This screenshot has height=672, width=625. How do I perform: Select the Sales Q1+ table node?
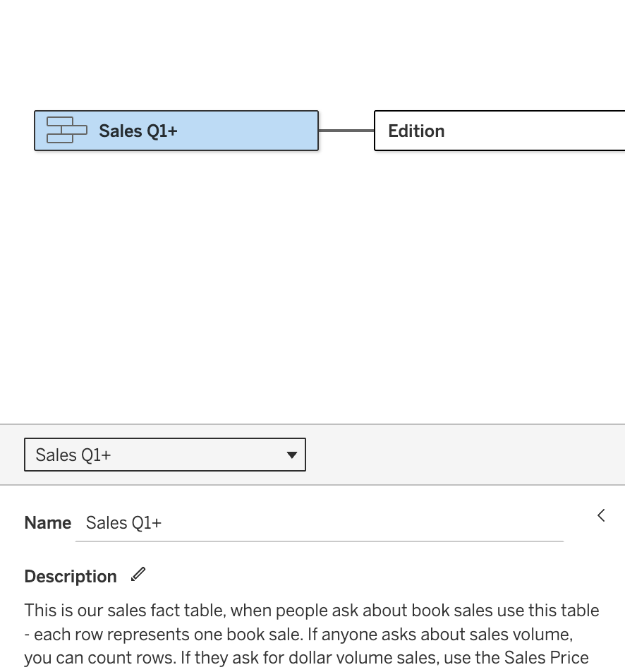coord(176,131)
